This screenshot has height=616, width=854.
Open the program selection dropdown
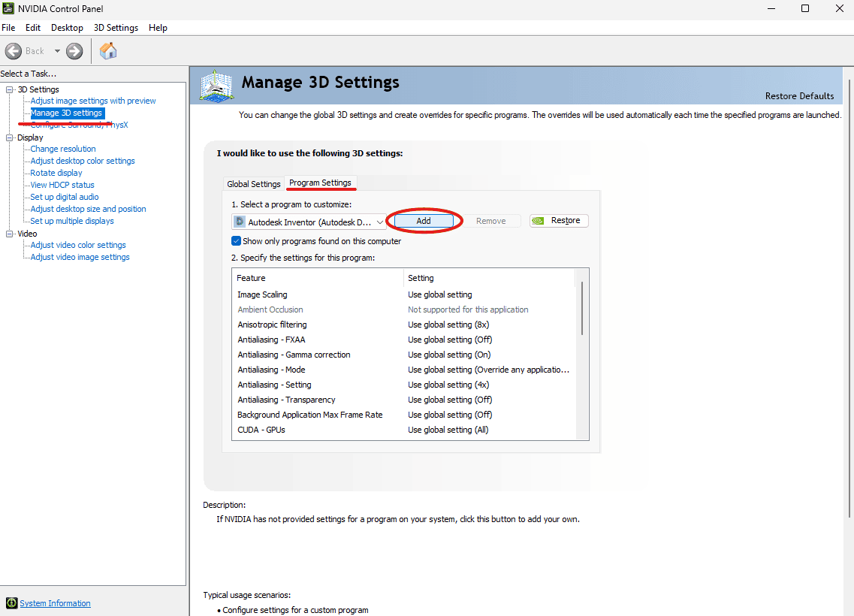309,222
